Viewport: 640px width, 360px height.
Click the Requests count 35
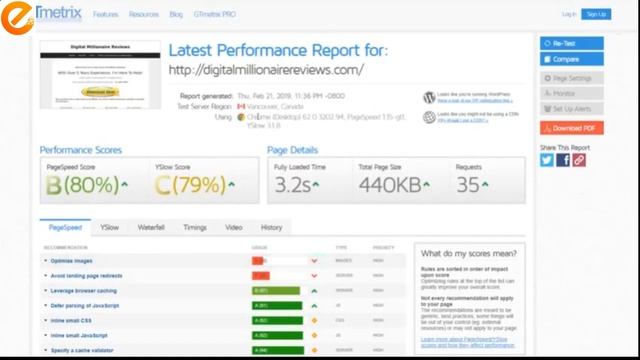point(468,185)
